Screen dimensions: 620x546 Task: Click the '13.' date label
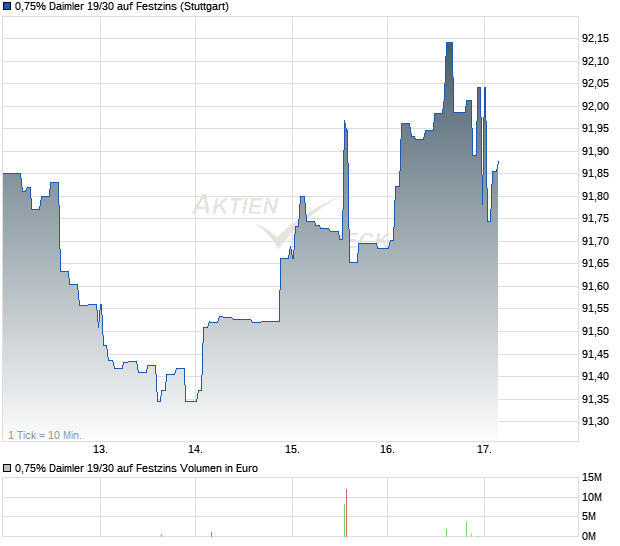point(100,450)
